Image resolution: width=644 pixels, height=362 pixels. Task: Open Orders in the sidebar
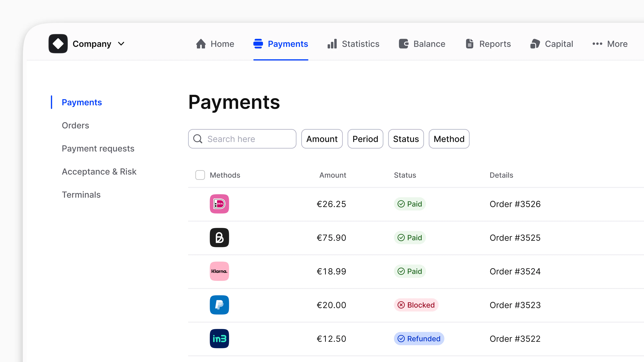75,125
